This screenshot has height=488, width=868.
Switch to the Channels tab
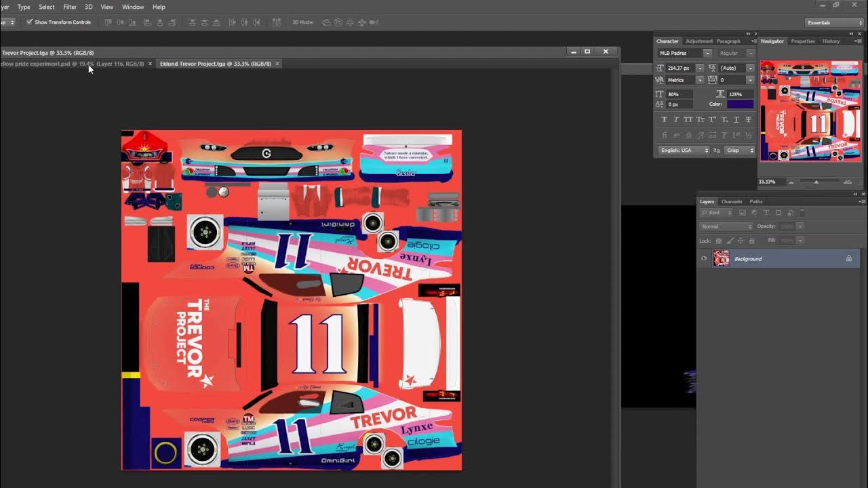click(731, 201)
